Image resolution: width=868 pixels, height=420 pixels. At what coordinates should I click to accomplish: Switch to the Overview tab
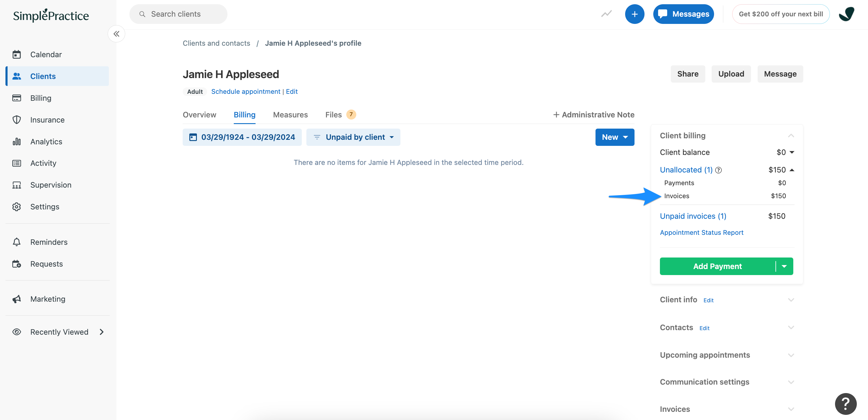[200, 115]
